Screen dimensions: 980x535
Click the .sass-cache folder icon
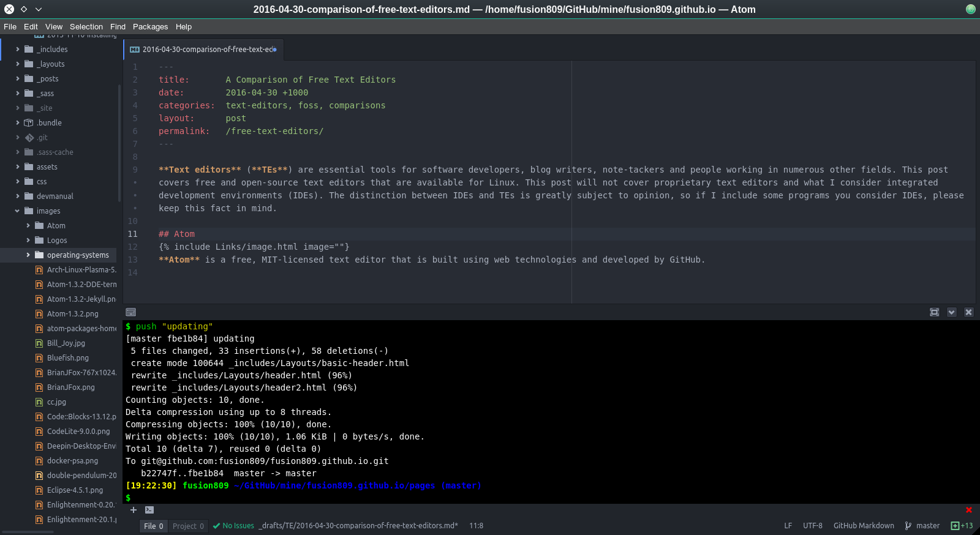(29, 152)
